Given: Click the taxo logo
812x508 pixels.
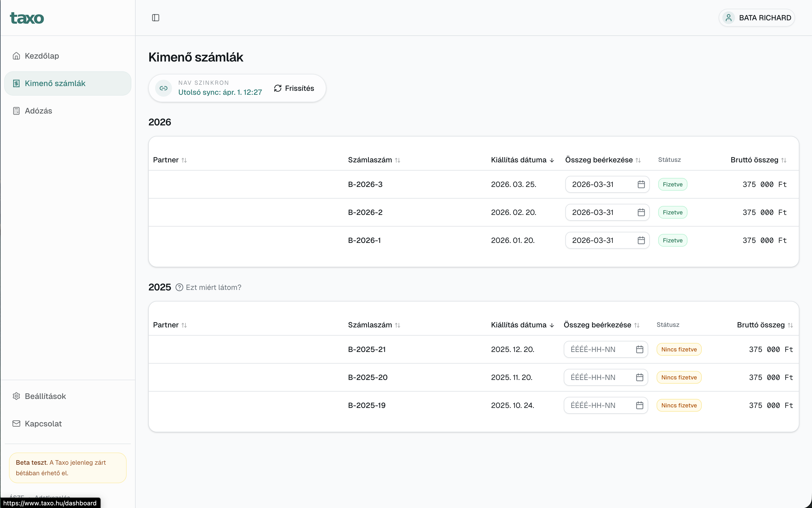Looking at the screenshot, I should (x=27, y=18).
